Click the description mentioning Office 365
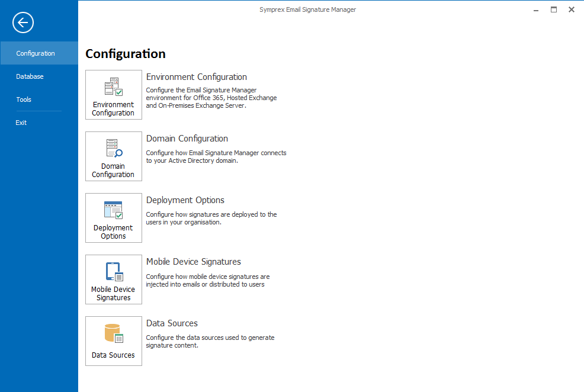Screen dimensions: 584x392 [x=211, y=98]
